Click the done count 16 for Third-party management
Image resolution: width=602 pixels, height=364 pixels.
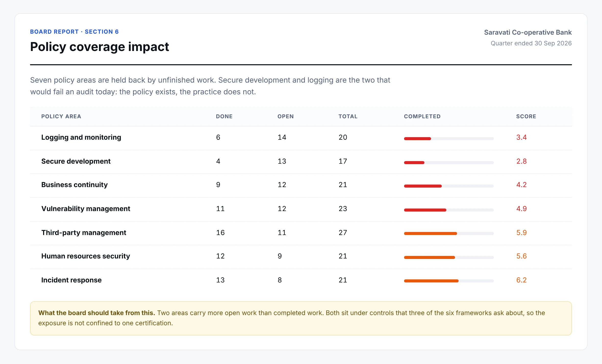(x=220, y=233)
